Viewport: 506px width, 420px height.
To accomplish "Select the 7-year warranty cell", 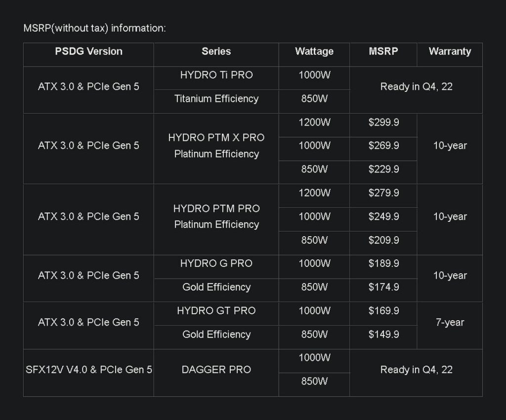I will (x=450, y=323).
